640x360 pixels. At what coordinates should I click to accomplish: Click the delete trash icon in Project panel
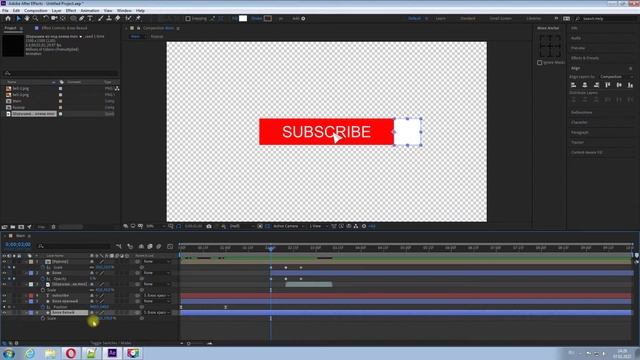[53, 227]
